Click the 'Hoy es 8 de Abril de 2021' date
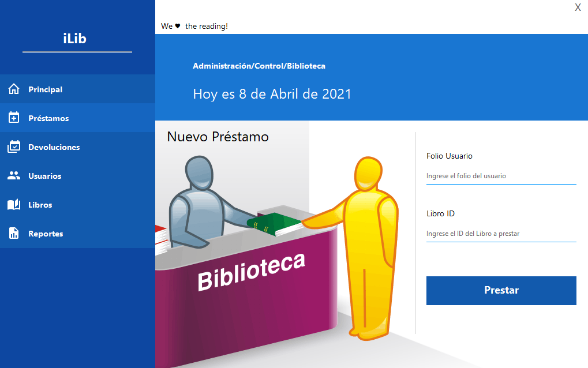 (x=272, y=94)
